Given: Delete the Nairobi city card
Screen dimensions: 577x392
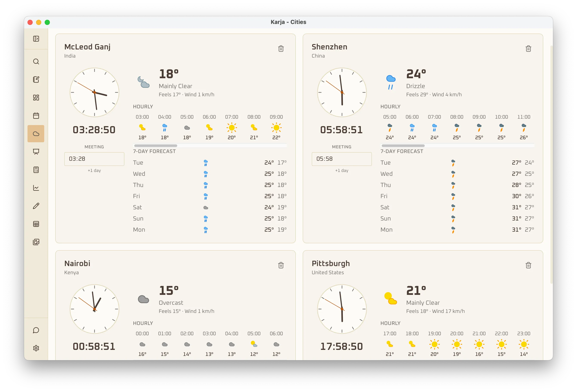Looking at the screenshot, I should tap(281, 265).
